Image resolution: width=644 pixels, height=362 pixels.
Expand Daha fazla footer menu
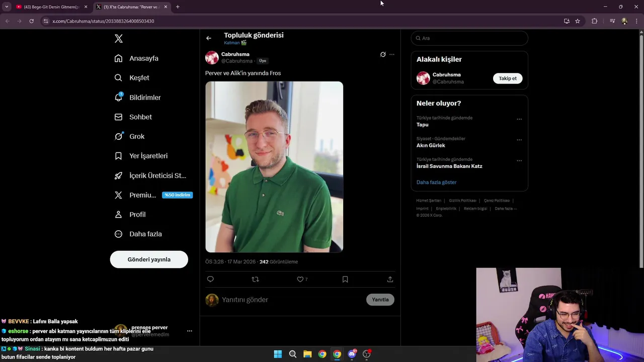[506, 209]
